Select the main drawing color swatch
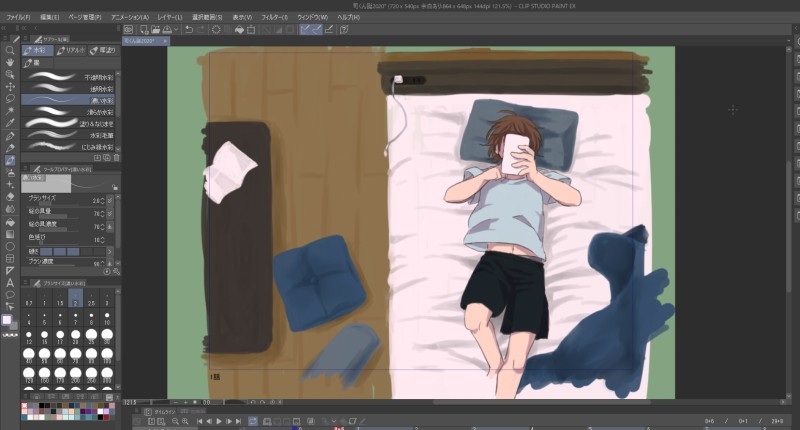Image resolution: width=800 pixels, height=430 pixels. (7, 320)
